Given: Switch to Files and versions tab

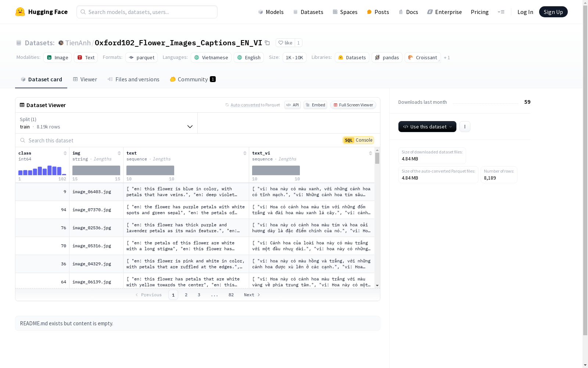Looking at the screenshot, I should 133,79.
